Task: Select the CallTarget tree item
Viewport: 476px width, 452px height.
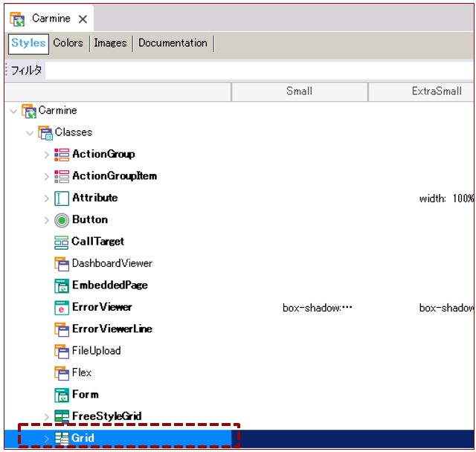Action: [97, 242]
